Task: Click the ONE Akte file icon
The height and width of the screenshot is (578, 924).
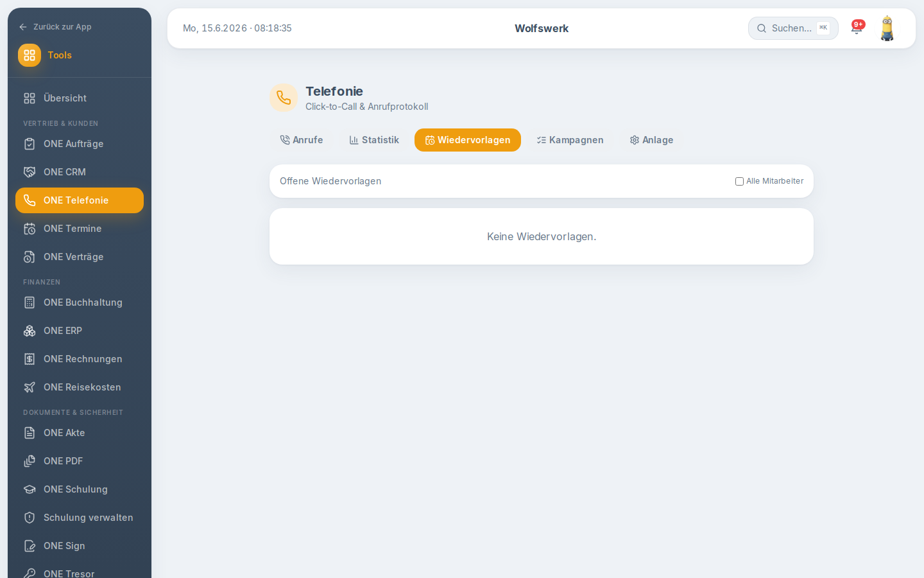Action: click(30, 433)
